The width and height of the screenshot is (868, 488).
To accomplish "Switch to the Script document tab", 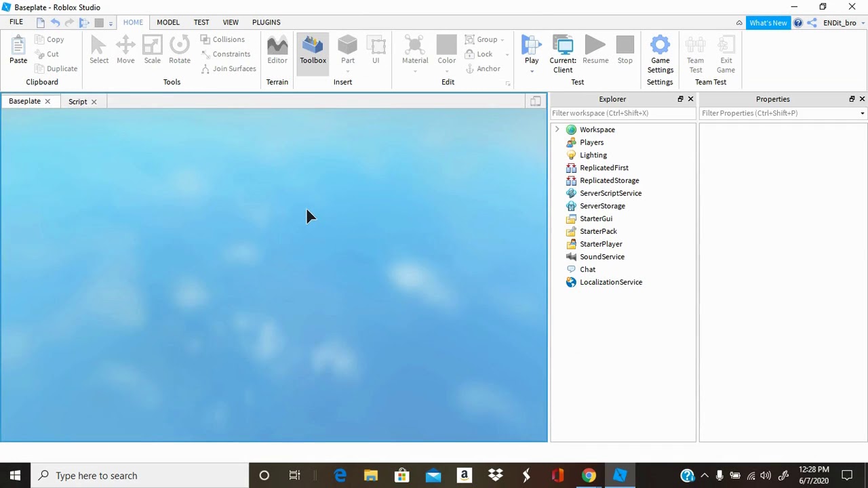I will (77, 102).
